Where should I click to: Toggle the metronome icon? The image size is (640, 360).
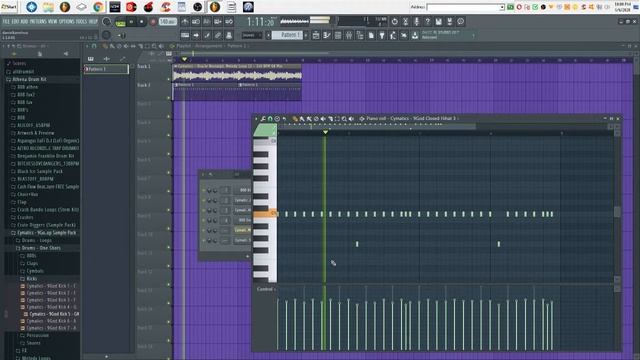[x=185, y=22]
